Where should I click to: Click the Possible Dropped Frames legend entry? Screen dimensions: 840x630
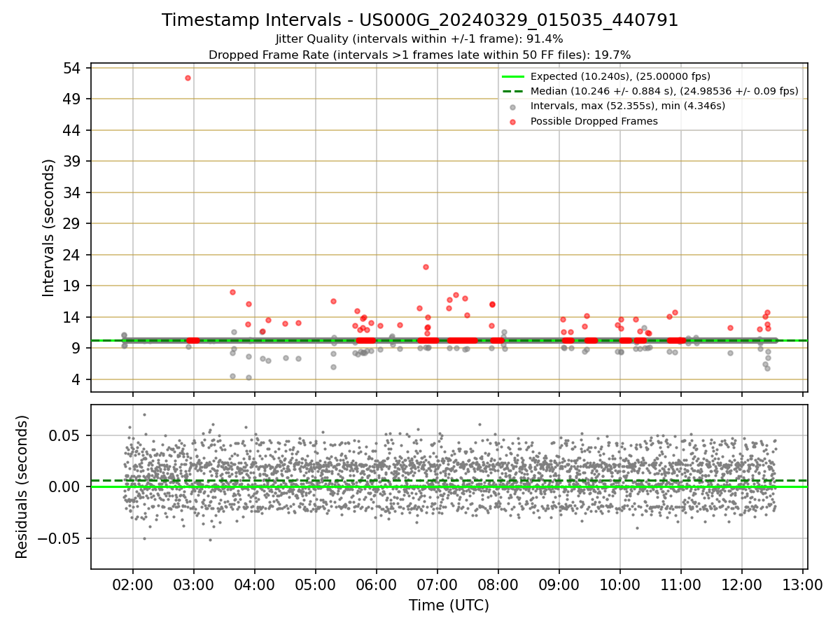click(584, 121)
